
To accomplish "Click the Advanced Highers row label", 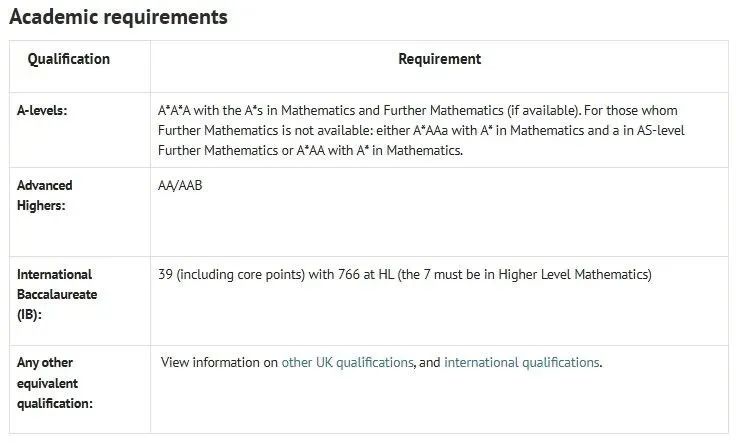I will [45, 195].
